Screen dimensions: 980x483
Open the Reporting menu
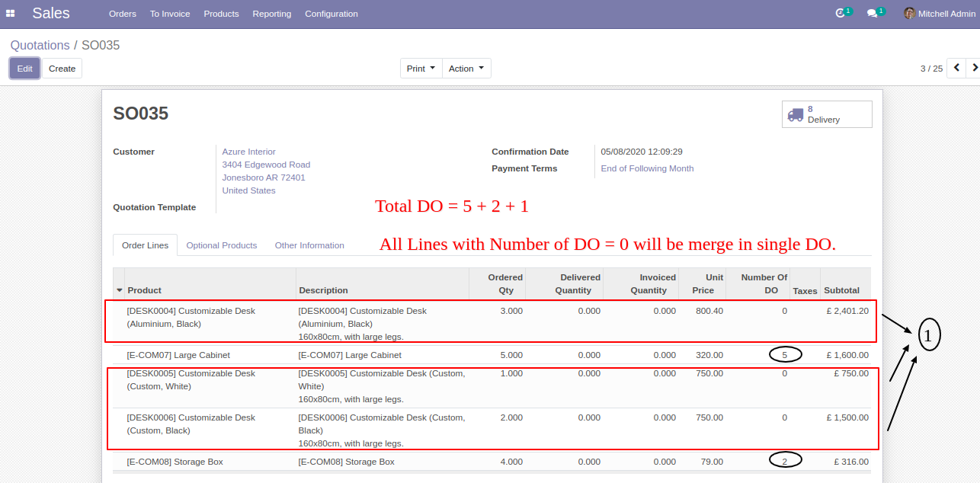272,14
